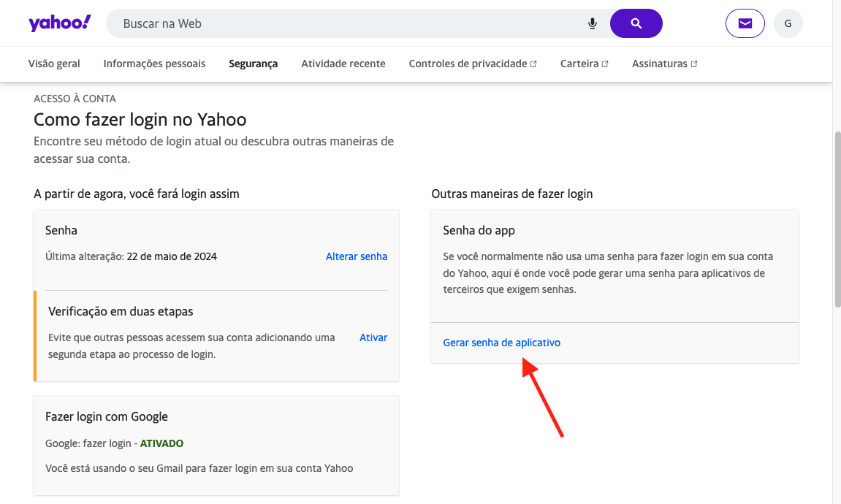Open the Visão geral tab

[54, 64]
